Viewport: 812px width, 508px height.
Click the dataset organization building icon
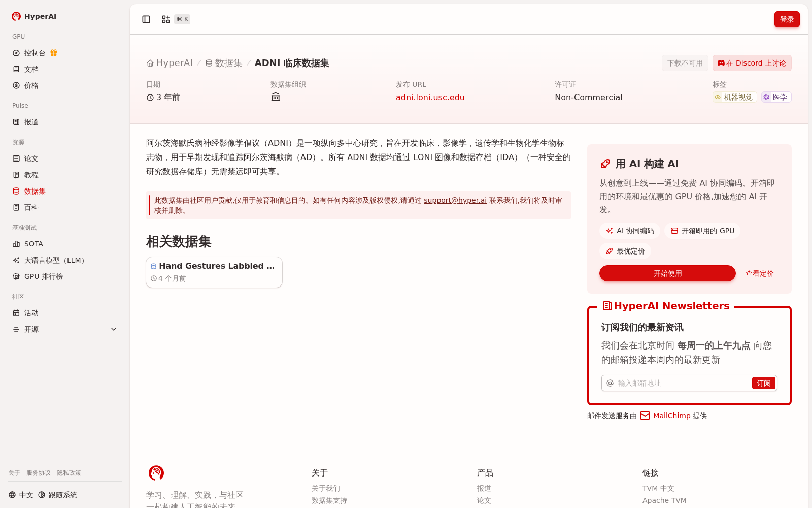276,97
